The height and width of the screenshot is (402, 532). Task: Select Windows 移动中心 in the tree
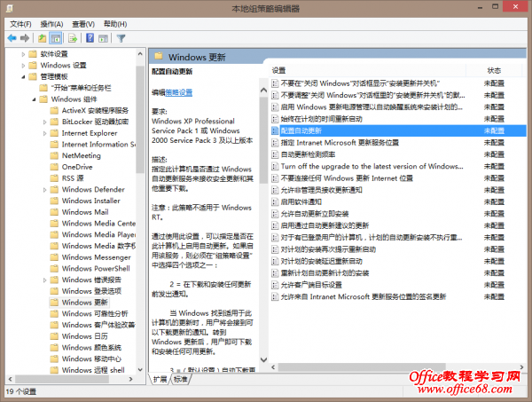point(91,359)
